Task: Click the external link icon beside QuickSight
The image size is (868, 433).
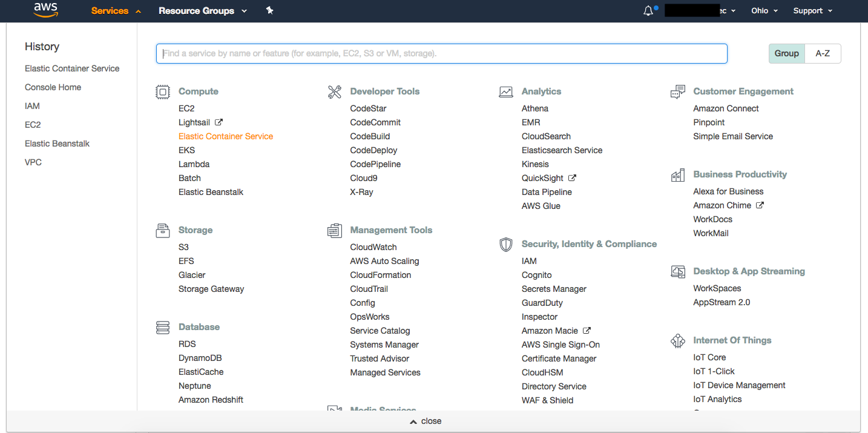Action: (x=573, y=178)
